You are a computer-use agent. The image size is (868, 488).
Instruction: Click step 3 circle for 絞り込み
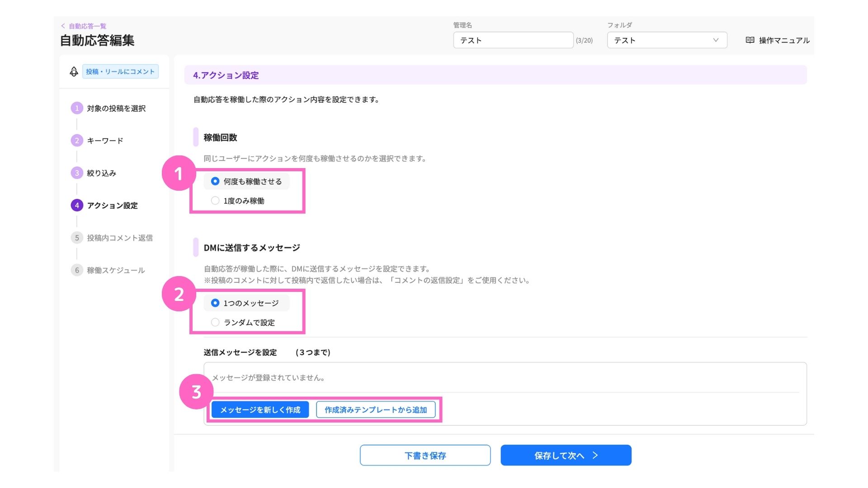(77, 173)
